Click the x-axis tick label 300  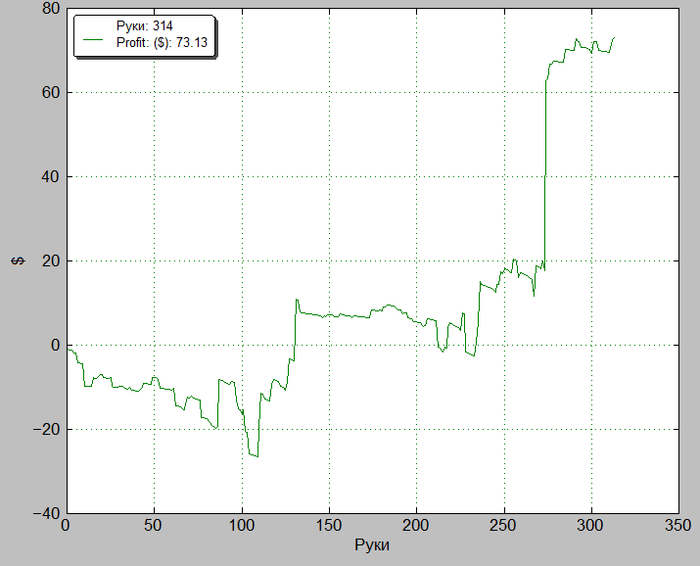(590, 525)
